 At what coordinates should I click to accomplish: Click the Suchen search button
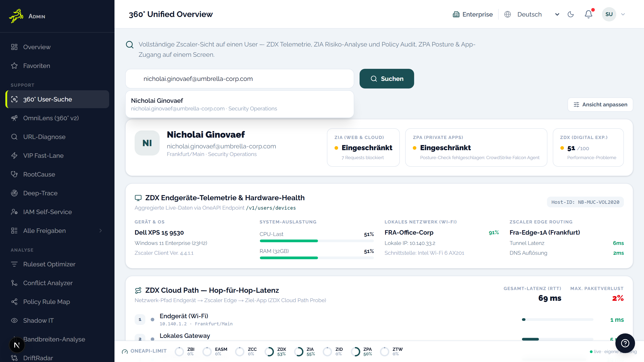(x=386, y=79)
